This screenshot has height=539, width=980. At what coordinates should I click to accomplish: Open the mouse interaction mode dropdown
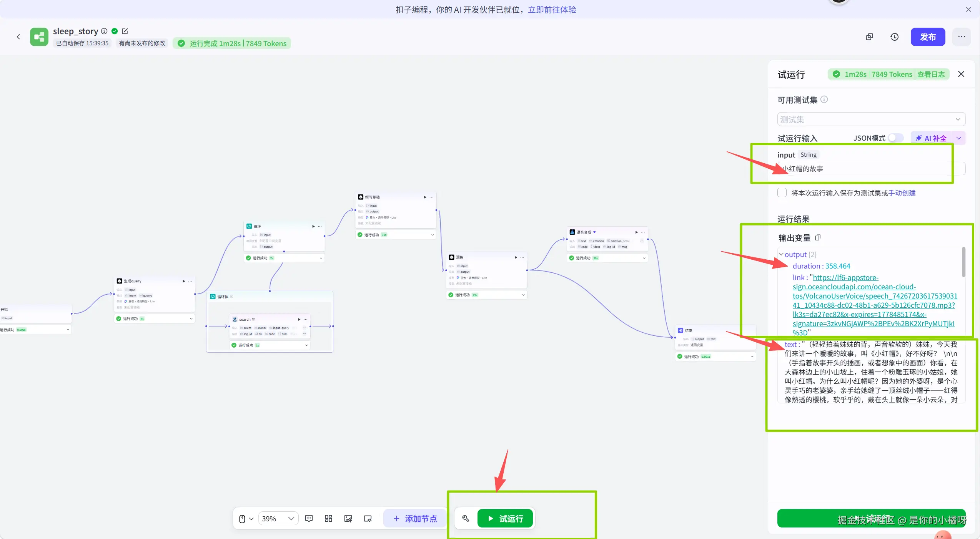point(246,519)
